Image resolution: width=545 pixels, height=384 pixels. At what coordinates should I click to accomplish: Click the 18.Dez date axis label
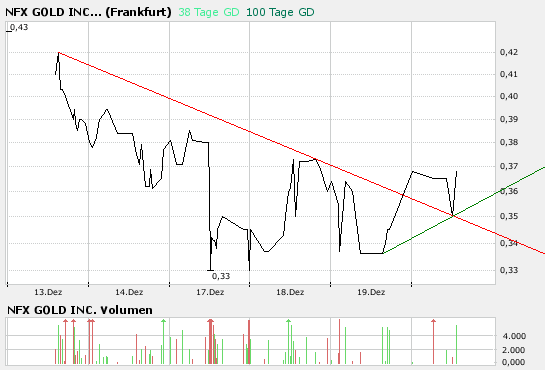click(290, 292)
